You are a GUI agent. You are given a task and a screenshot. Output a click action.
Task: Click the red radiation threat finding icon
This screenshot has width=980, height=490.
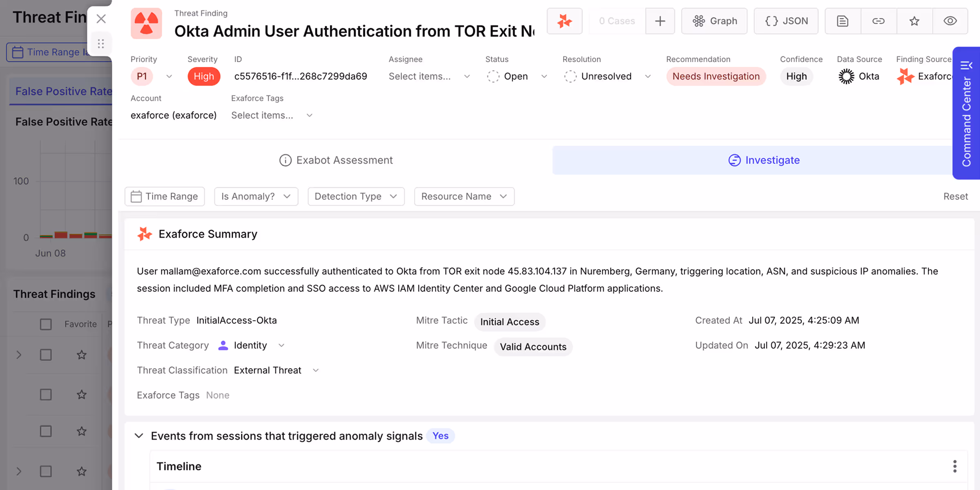click(146, 24)
